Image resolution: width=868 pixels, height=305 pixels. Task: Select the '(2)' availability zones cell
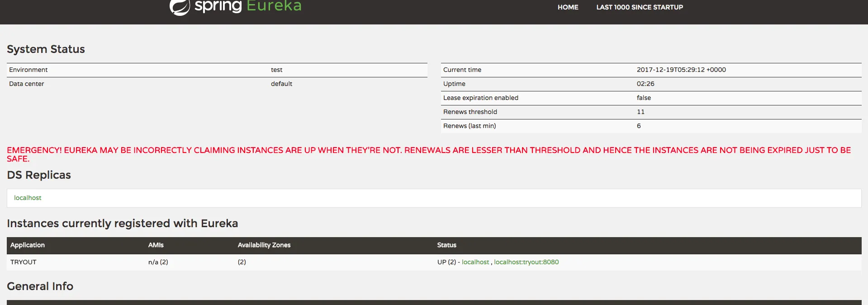pyautogui.click(x=242, y=262)
